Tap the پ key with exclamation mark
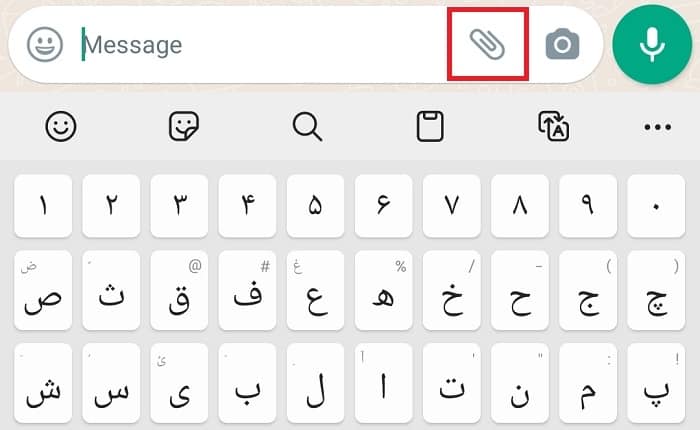 [x=656, y=382]
